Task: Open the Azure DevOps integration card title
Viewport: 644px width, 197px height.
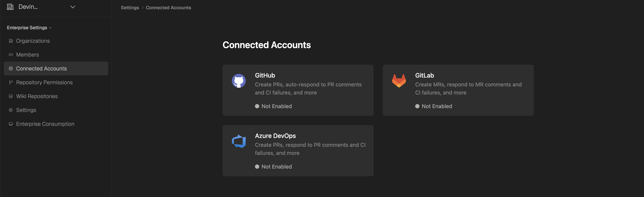Action: [x=275, y=136]
